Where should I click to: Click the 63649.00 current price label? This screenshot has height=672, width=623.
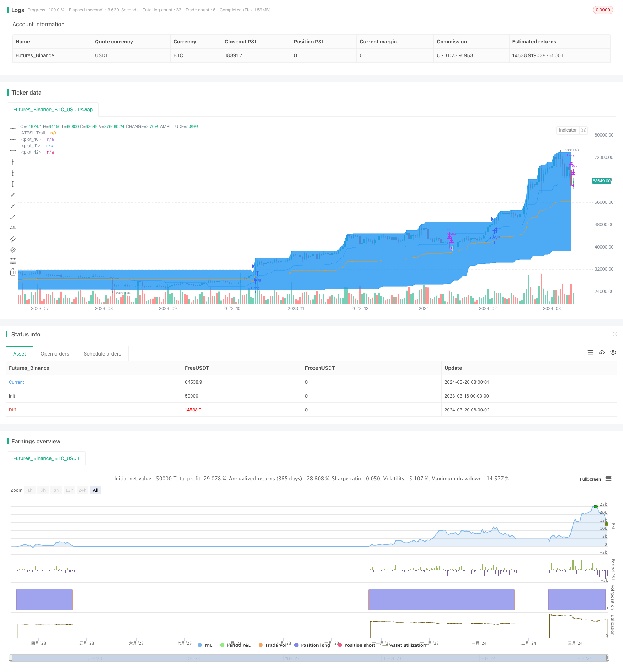coord(602,181)
